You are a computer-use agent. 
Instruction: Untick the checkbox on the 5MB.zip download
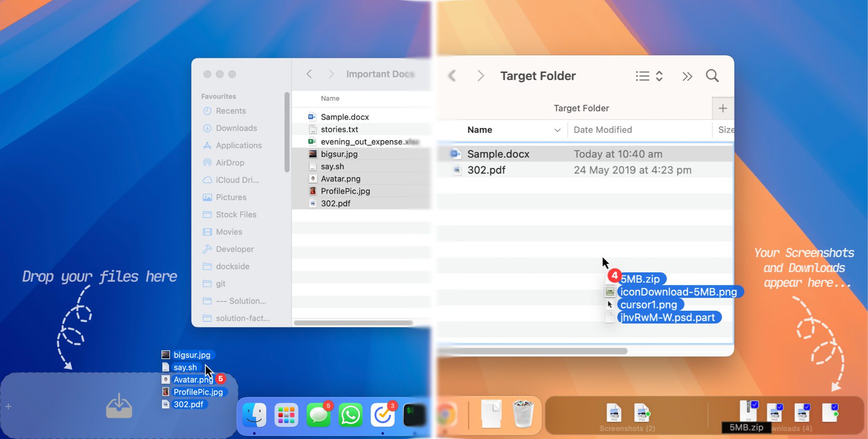755,405
